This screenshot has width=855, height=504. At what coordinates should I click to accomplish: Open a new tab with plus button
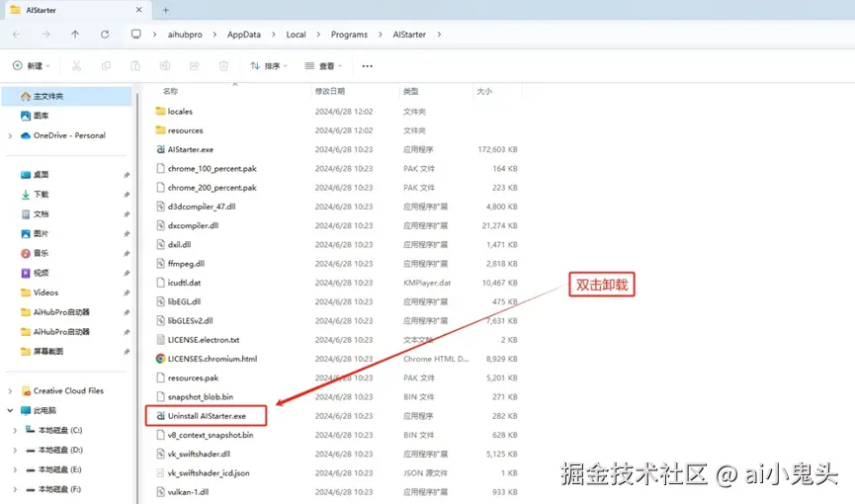[166, 10]
